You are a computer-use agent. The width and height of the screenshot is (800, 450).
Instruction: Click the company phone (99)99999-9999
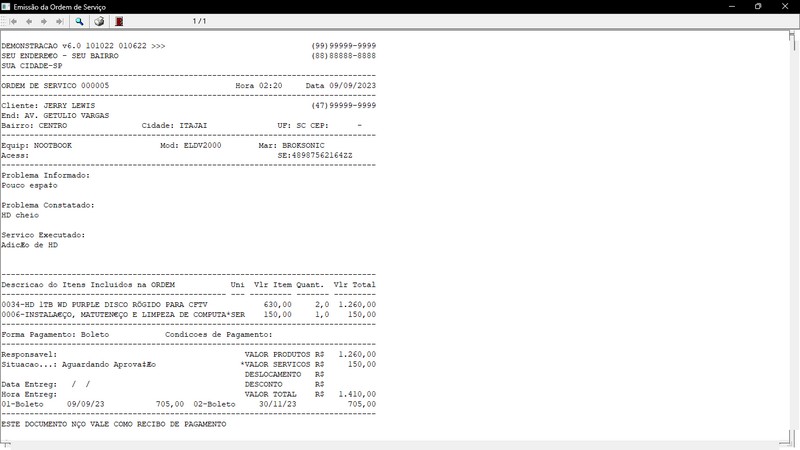tap(344, 46)
